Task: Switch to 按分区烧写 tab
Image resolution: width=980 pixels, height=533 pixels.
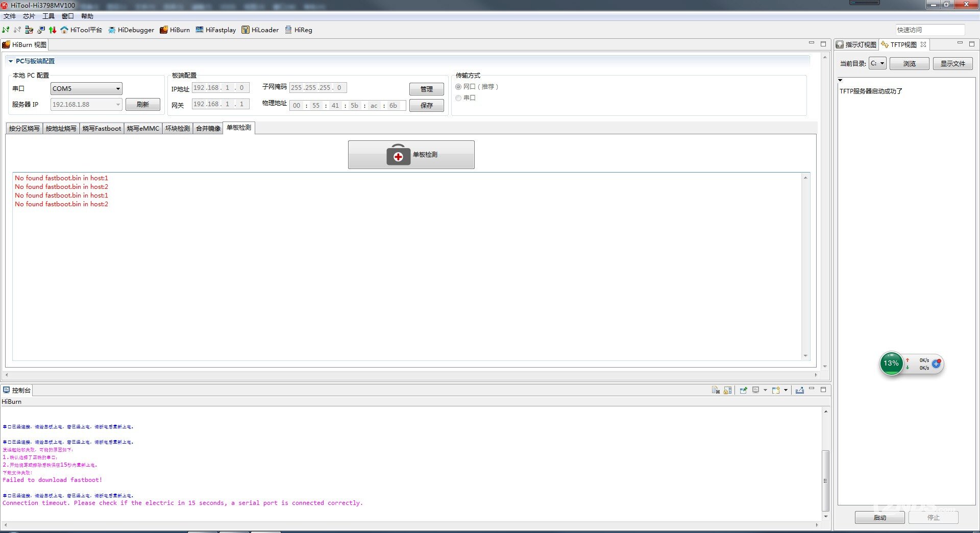Action: [x=24, y=129]
